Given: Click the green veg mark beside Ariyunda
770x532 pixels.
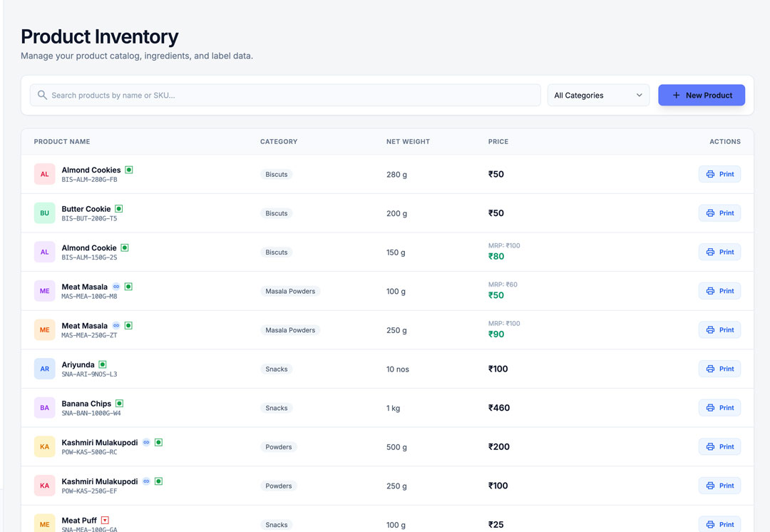Looking at the screenshot, I should pyautogui.click(x=103, y=364).
